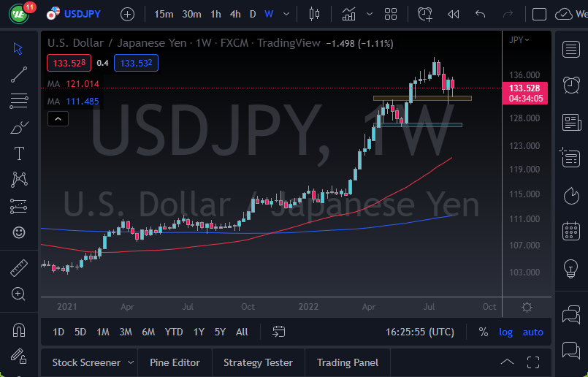Select the ruler measure tool
Image resolution: width=588 pixels, height=377 pixels.
19,268
